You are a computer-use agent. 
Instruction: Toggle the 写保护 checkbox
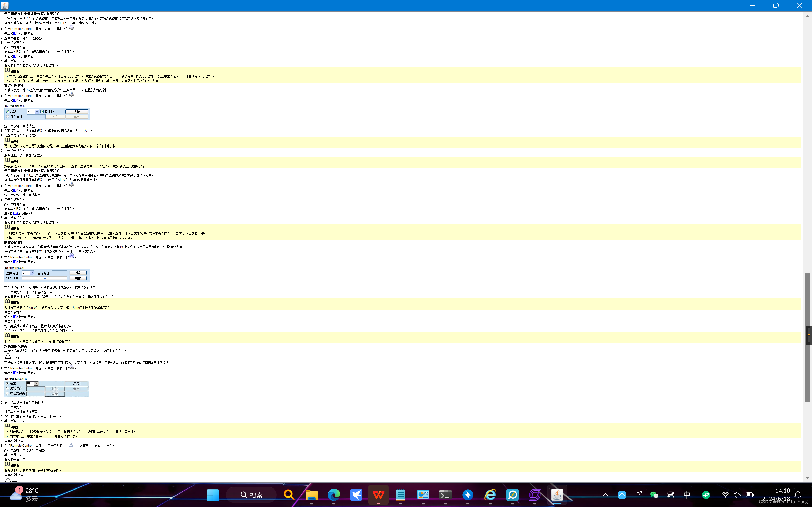tap(42, 112)
